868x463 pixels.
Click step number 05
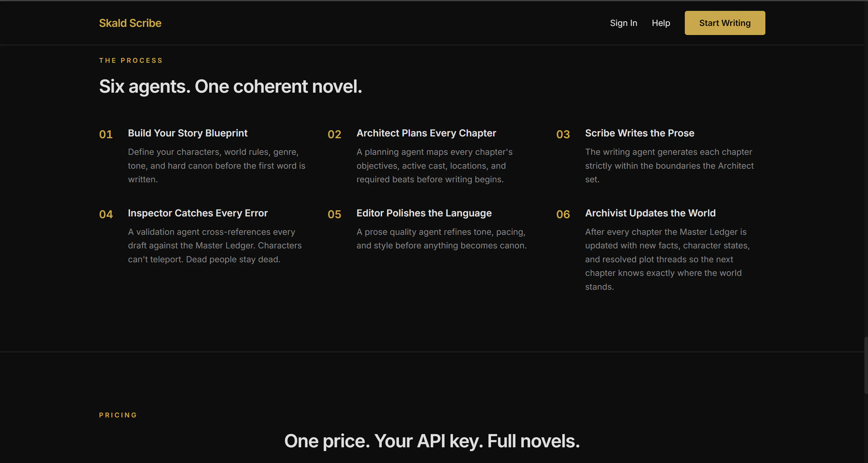[x=334, y=214]
